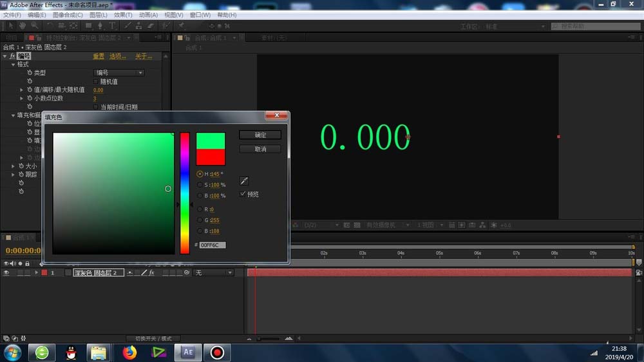Open the 类型 type dropdown showing 编号
644x362 pixels.
(x=119, y=73)
